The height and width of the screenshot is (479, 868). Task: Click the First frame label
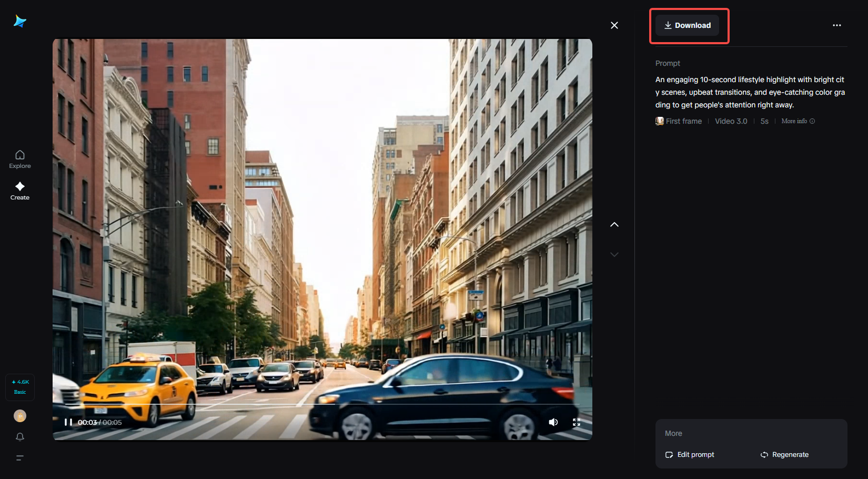point(684,121)
